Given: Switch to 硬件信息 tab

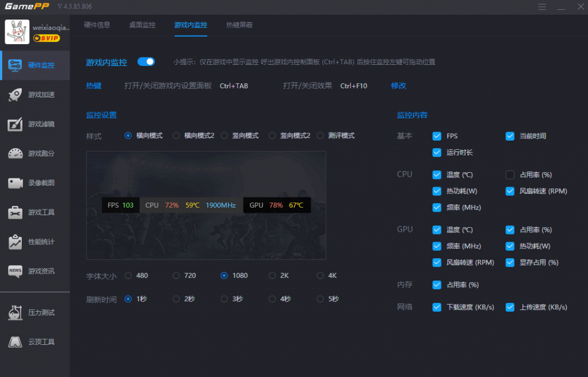Looking at the screenshot, I should tap(97, 25).
